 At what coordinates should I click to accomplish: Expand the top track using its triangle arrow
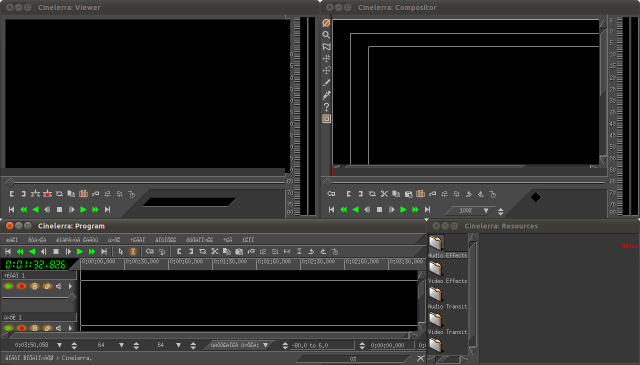tap(70, 286)
